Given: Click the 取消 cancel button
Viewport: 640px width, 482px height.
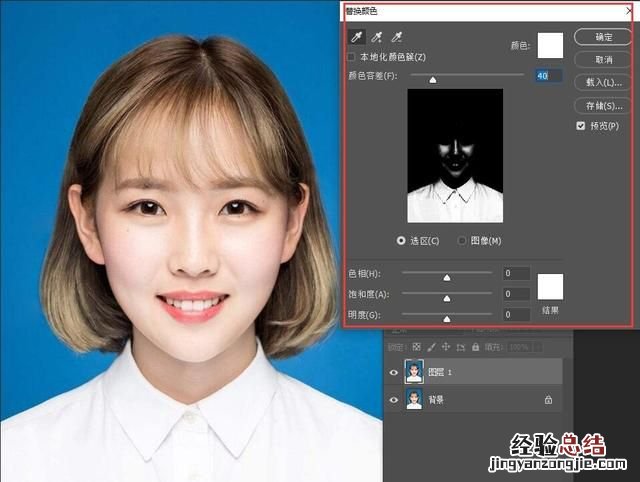Looking at the screenshot, I should pyautogui.click(x=605, y=59).
